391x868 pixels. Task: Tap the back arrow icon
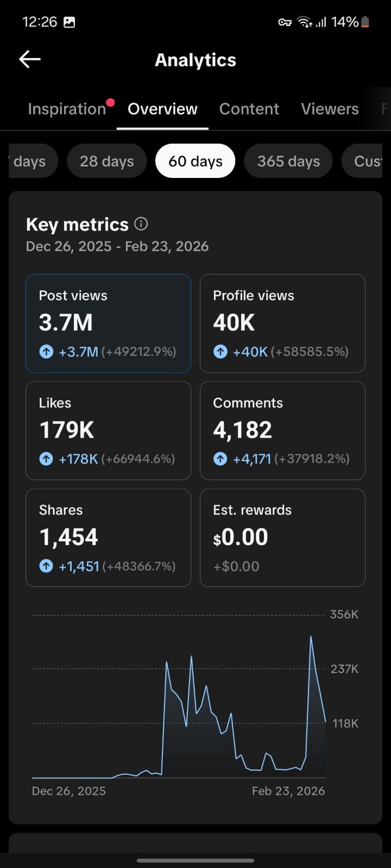[x=30, y=60]
